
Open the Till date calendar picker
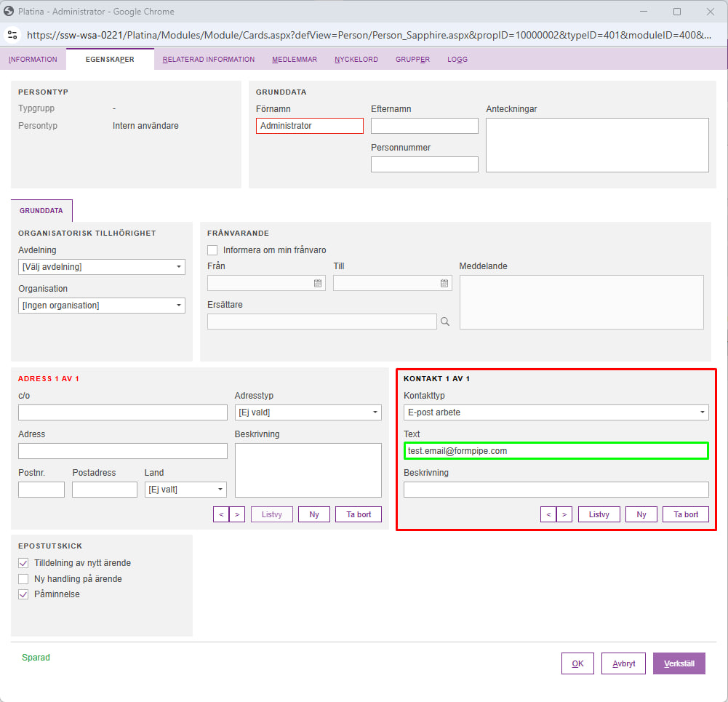click(444, 284)
